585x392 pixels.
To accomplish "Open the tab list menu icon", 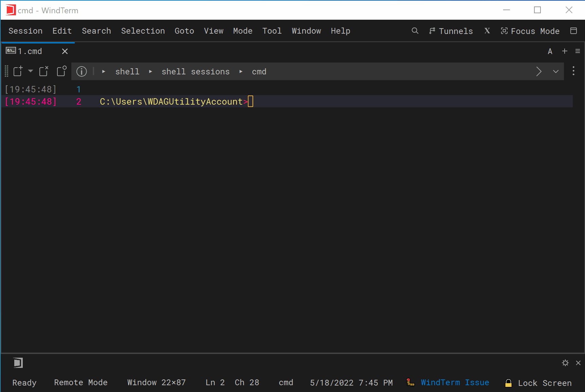I will (578, 51).
